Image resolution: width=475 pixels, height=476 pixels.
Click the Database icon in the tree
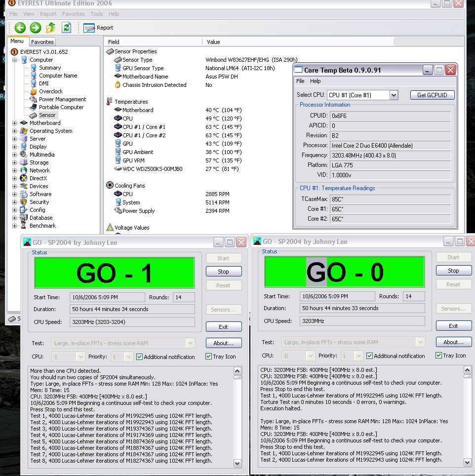[24, 218]
